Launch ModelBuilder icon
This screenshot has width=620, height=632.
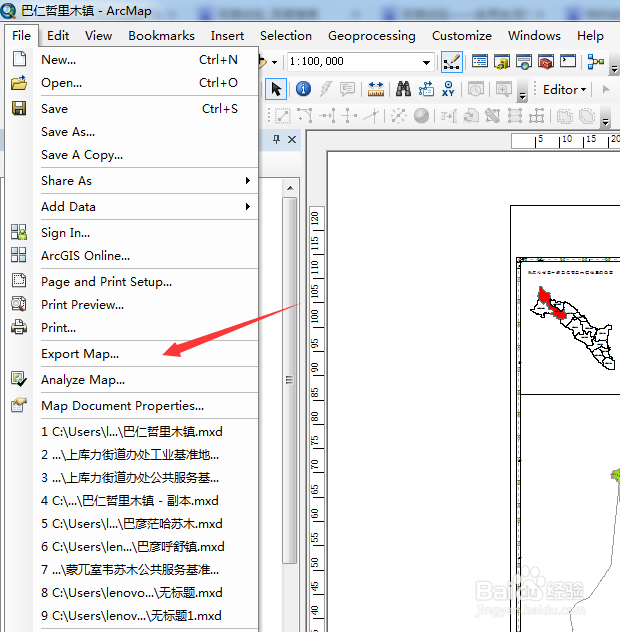click(595, 62)
